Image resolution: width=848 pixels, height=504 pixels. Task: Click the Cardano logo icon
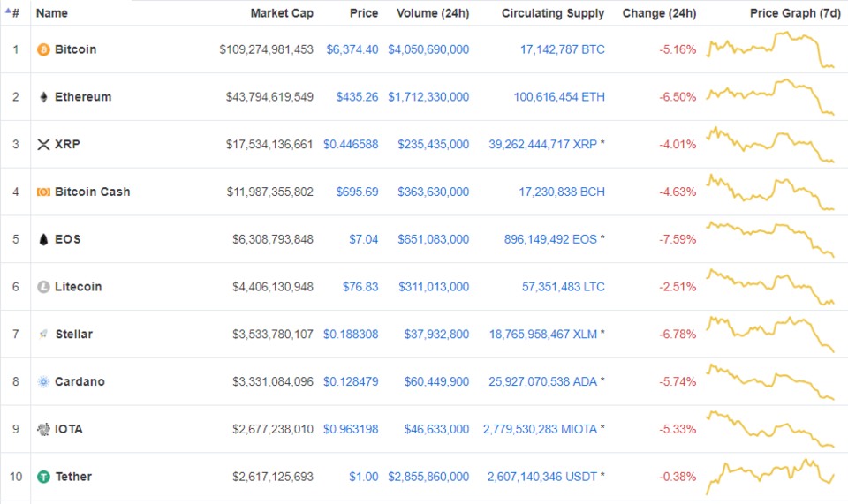click(x=43, y=382)
